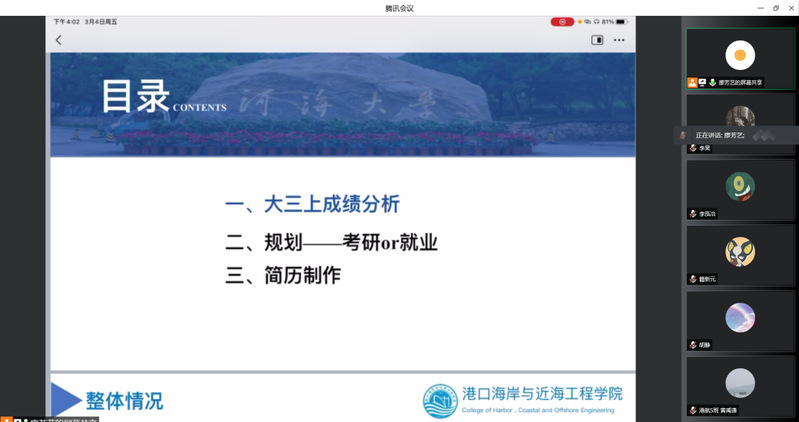
Task: Click the headphones icon in status bar
Action: pyautogui.click(x=596, y=21)
